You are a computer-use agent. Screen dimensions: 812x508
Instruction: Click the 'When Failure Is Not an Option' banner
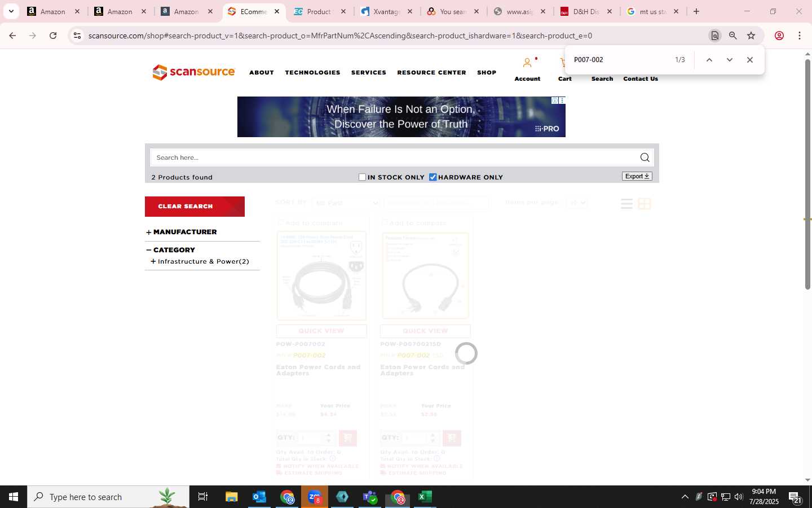(401, 117)
